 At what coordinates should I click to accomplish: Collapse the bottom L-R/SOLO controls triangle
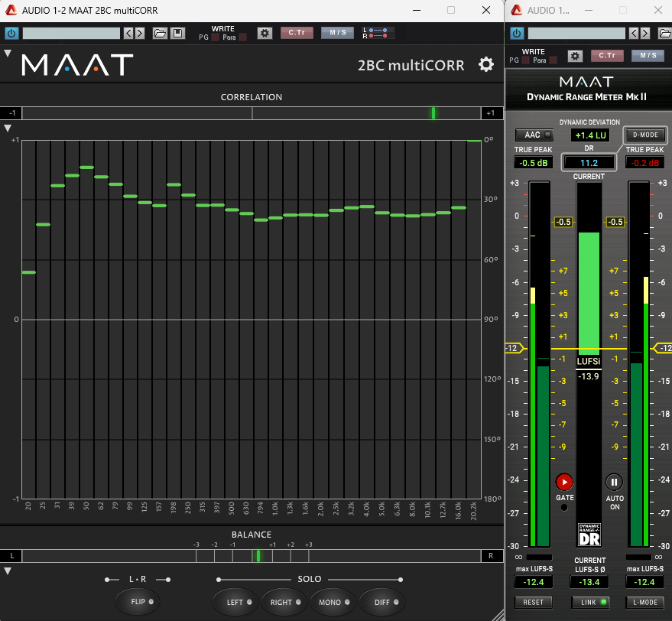8,571
